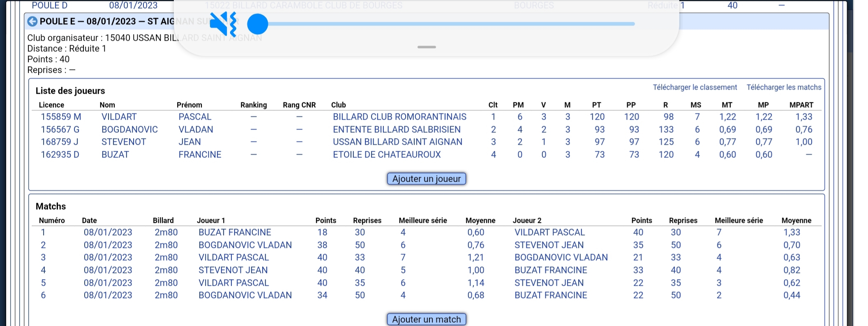Tap the muted speaker icon in volume overlay
868x326 pixels.
[223, 24]
